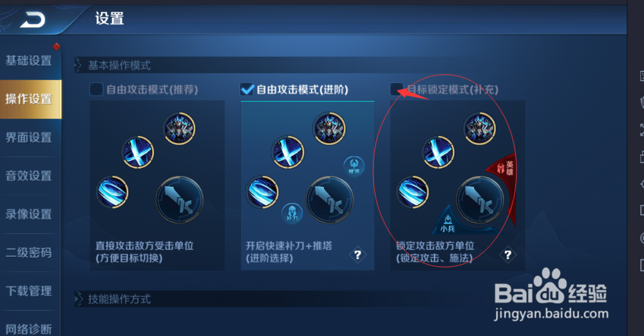
Task: Open the question mark help for 锁定攻击敌方单位
Action: click(x=507, y=255)
